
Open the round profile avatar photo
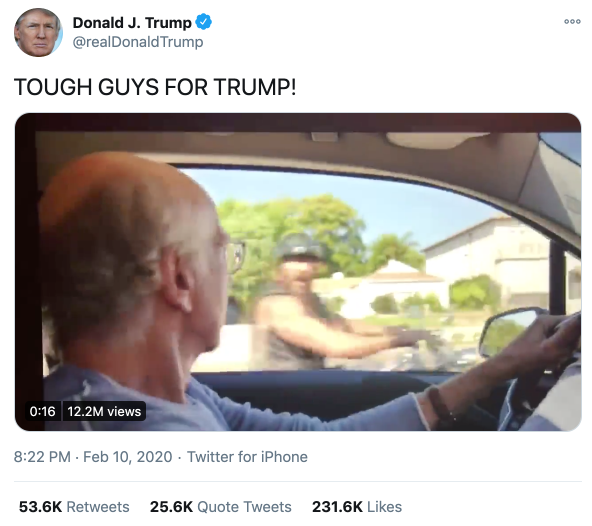39,32
